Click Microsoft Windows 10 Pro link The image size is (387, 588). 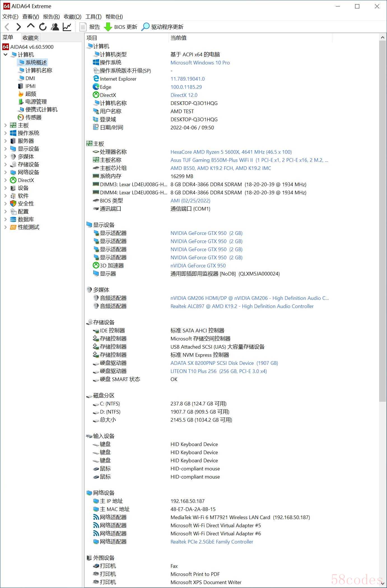click(x=200, y=63)
